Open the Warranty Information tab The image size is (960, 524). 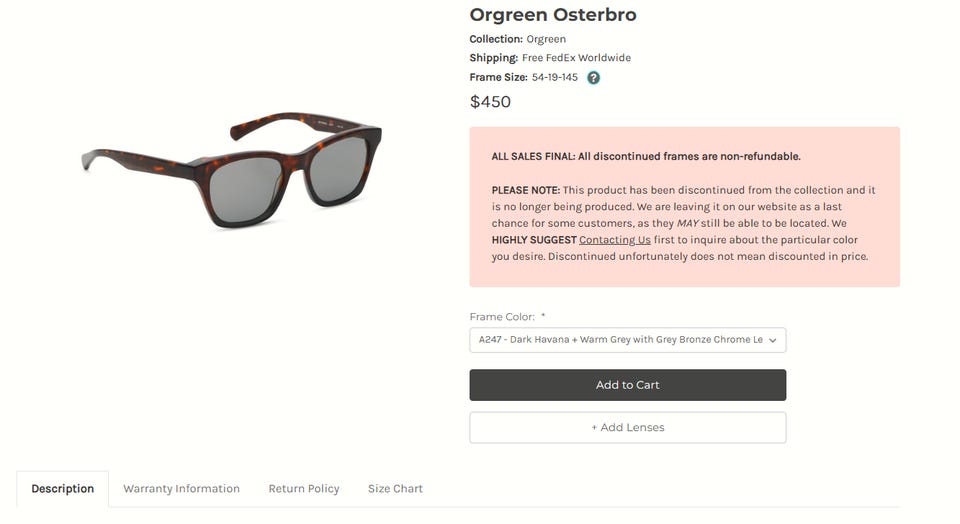click(x=181, y=489)
